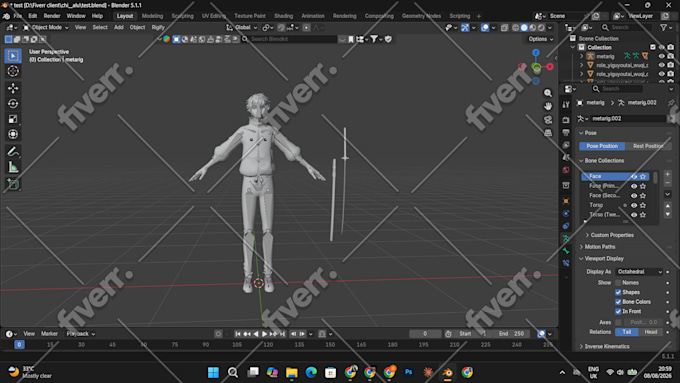Viewport: 680px width, 383px height.
Task: Switch to the Shading workspace tab
Action: [283, 16]
